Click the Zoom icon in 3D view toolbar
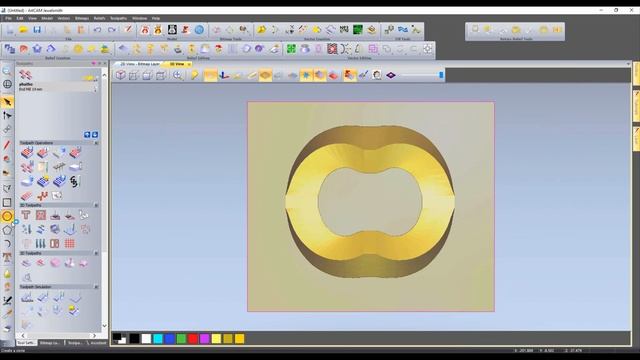 coord(178,75)
